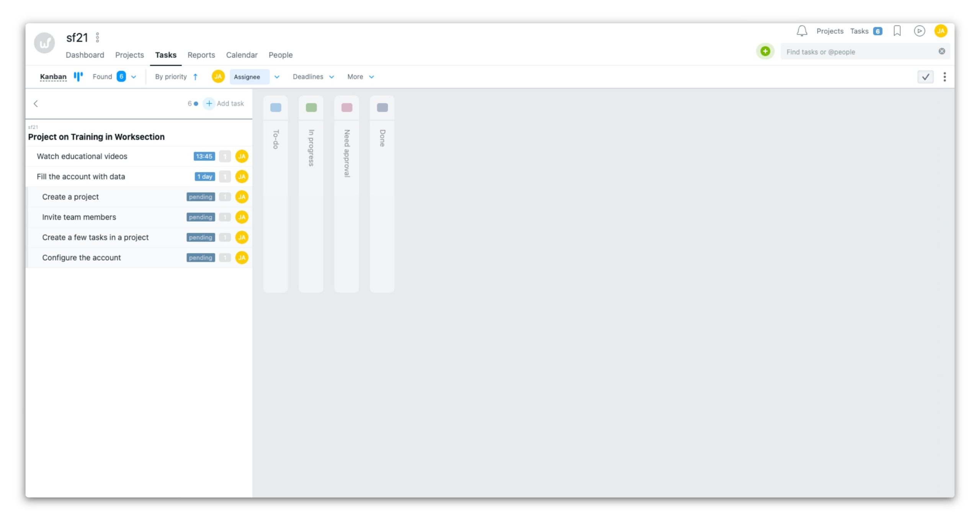This screenshot has width=980, height=523.
Task: Expand the More filters dropdown
Action: click(x=360, y=77)
